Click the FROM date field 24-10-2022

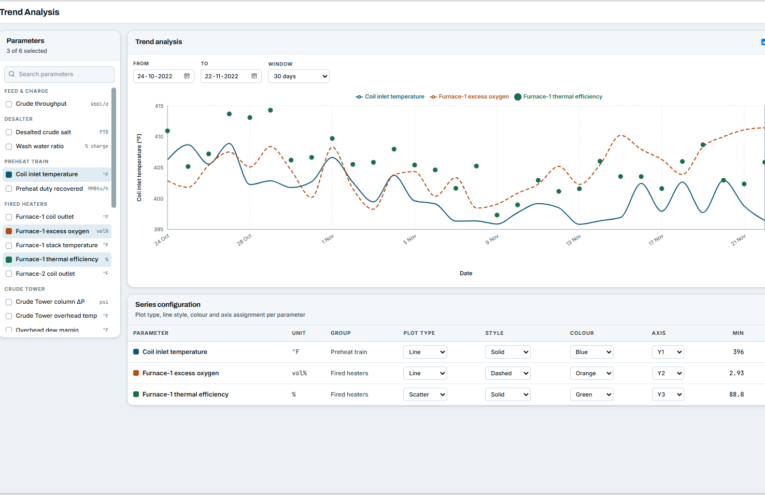click(x=163, y=76)
